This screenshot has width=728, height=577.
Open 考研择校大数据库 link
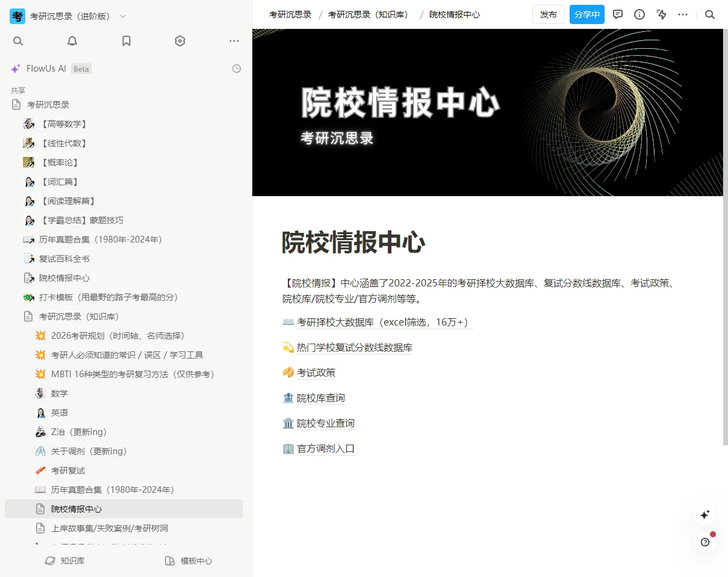[385, 322]
